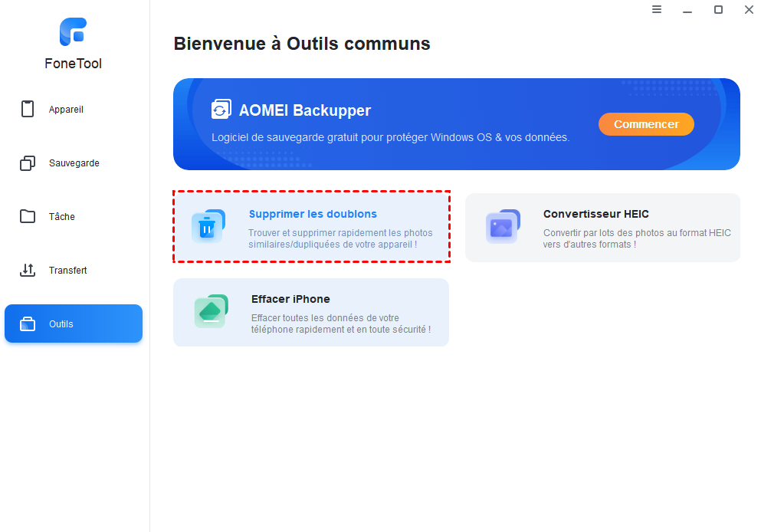Click the AOMEI Backupper sync icon

pos(221,110)
